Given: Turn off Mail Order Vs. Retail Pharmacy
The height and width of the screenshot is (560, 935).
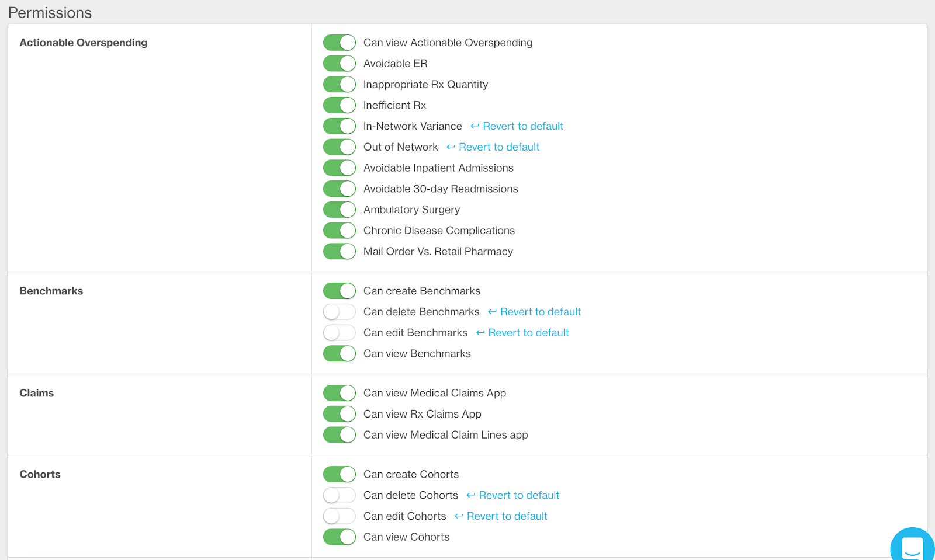Looking at the screenshot, I should 340,252.
